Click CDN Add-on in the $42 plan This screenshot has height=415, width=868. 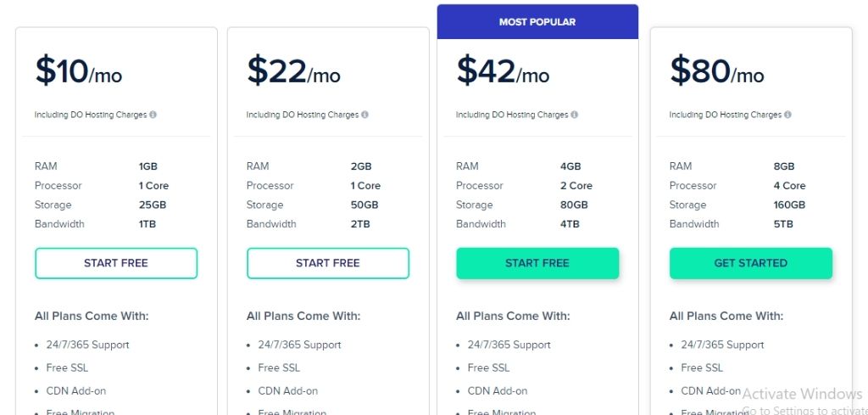pyautogui.click(x=498, y=391)
